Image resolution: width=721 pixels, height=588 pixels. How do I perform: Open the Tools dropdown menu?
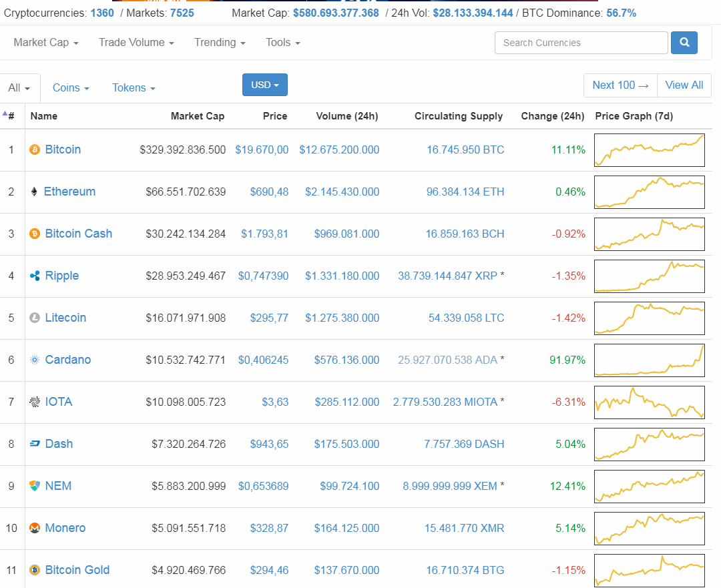point(282,42)
